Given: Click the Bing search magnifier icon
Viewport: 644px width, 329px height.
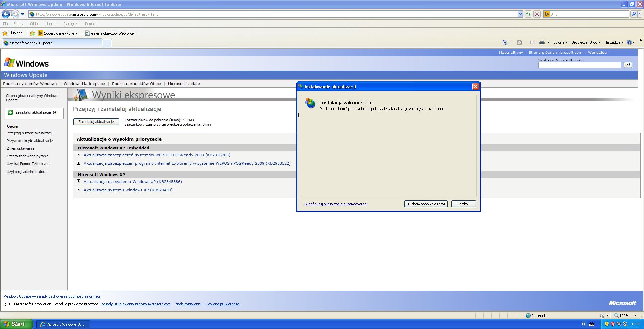Looking at the screenshot, I should tap(633, 14).
